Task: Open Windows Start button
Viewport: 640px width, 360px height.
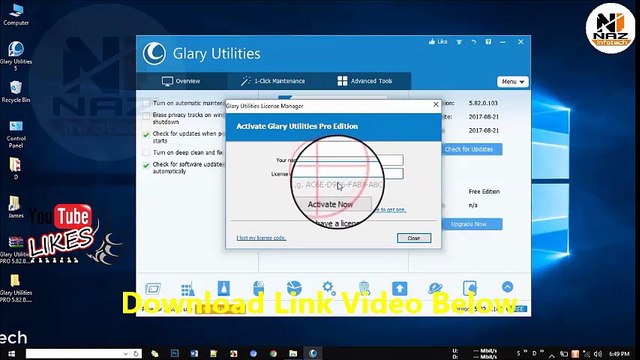Action: [11, 353]
